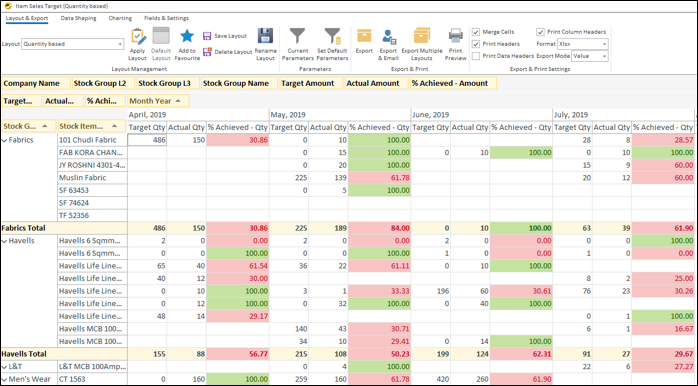The height and width of the screenshot is (386, 698).
Task: Open Print Preview printer icon
Action: (455, 37)
